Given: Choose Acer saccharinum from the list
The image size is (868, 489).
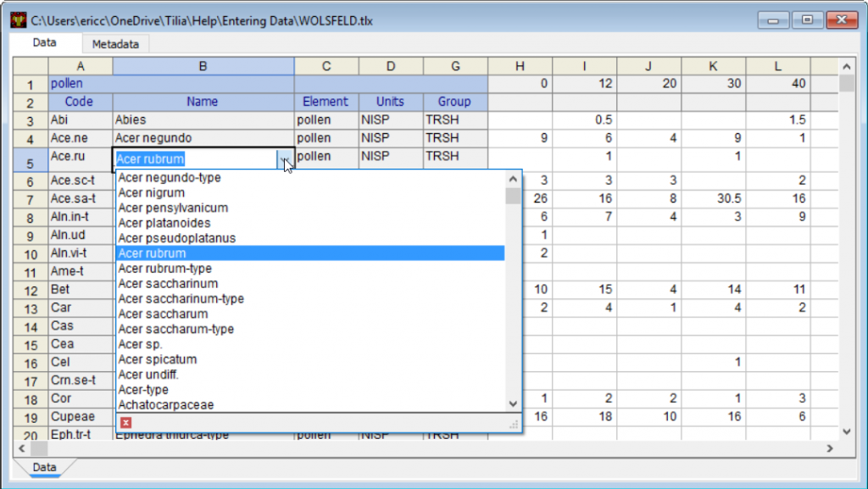Looking at the screenshot, I should pos(310,284).
